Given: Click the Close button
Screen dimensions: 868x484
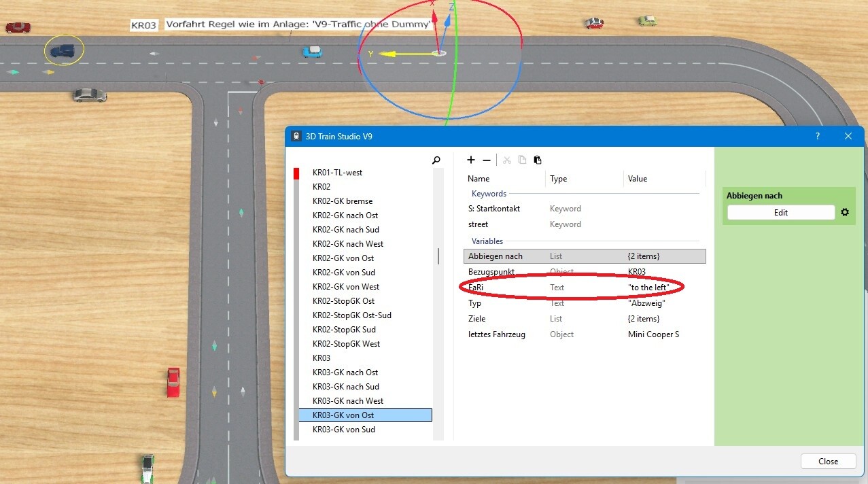Looking at the screenshot, I should click(828, 461).
